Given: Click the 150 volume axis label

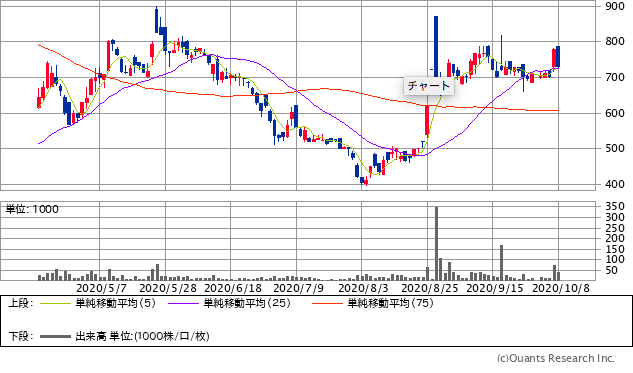Looking at the screenshot, I should pos(615,249).
